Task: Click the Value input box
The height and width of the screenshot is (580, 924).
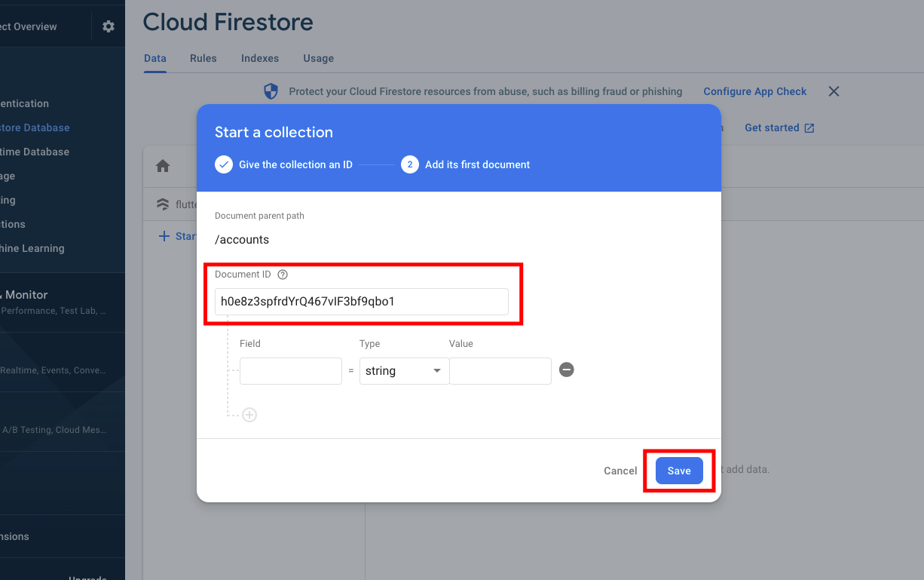Action: click(x=500, y=371)
